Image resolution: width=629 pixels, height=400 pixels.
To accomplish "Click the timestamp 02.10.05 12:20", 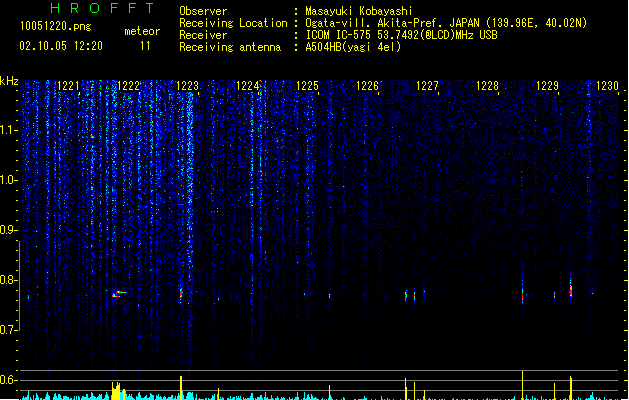I will click(61, 46).
